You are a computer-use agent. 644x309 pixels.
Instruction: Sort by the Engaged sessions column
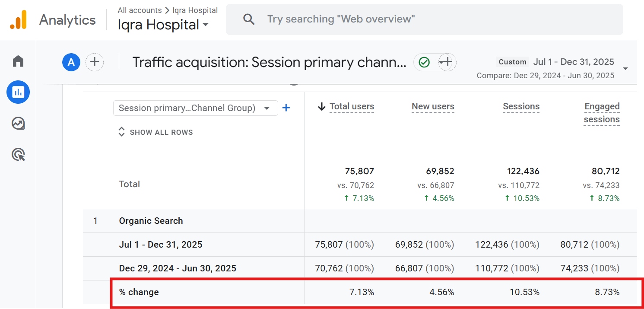[602, 113]
